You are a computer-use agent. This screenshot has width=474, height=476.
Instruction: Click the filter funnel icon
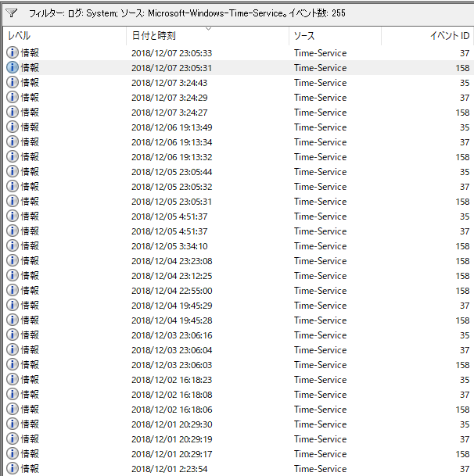(x=12, y=13)
